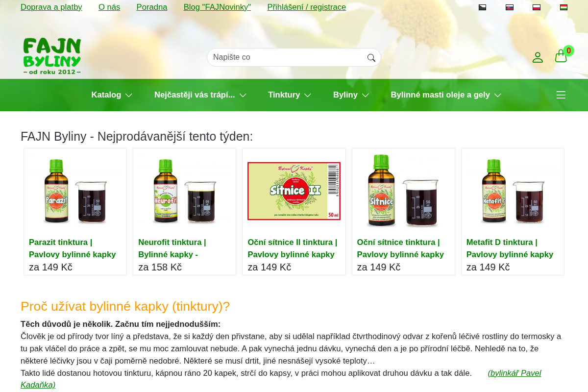Click the heading Proč užívat bylinné kapky (tinktury)?

tap(125, 306)
